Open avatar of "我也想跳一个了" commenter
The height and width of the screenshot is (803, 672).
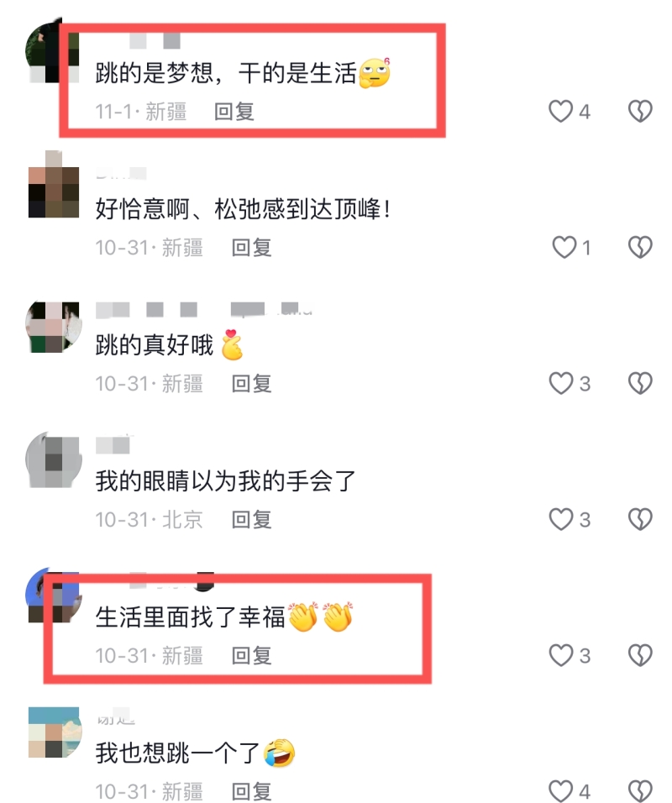coord(53,732)
